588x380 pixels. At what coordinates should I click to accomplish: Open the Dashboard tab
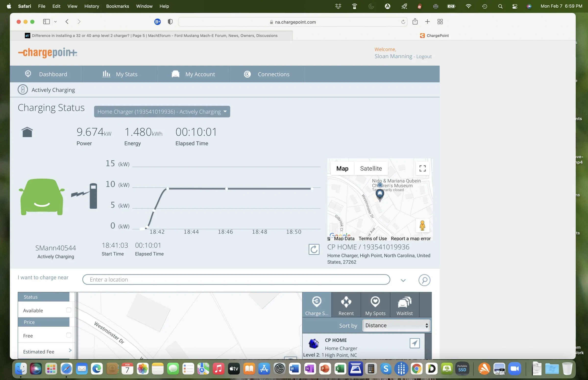46,74
